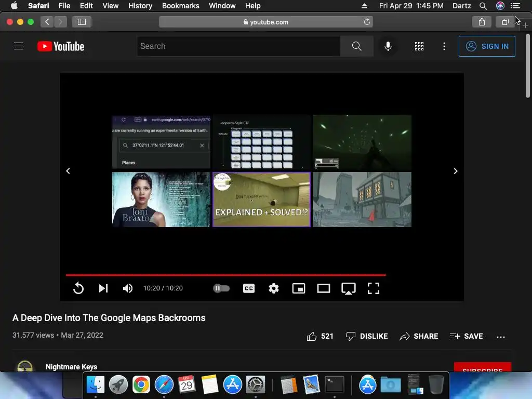Viewport: 532px width, 399px height.
Task: Like the video with 521 likes
Action: coord(320,336)
